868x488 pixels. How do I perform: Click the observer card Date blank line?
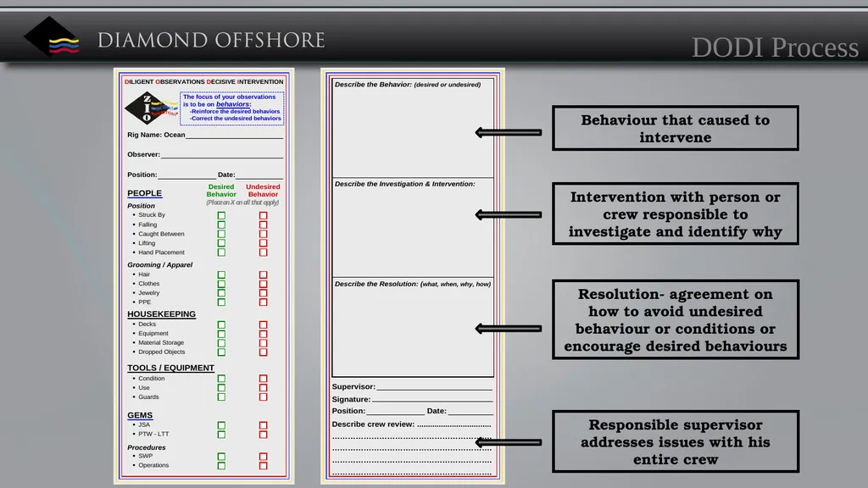tap(259, 176)
